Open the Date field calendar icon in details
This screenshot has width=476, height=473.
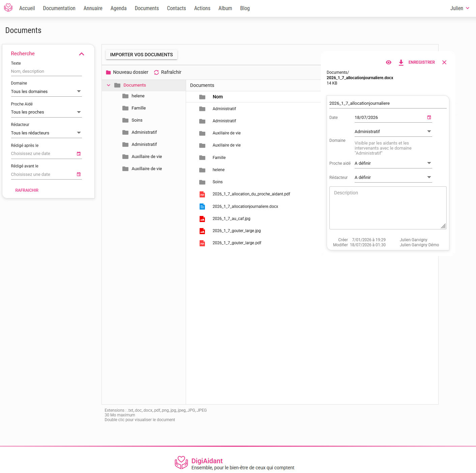click(429, 118)
